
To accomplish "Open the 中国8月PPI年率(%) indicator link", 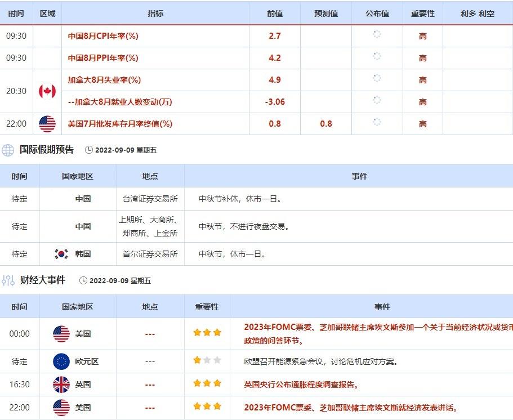I will (103, 58).
